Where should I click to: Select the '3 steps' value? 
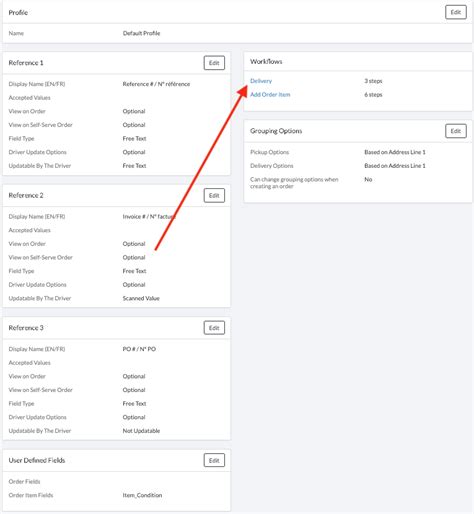(x=373, y=81)
